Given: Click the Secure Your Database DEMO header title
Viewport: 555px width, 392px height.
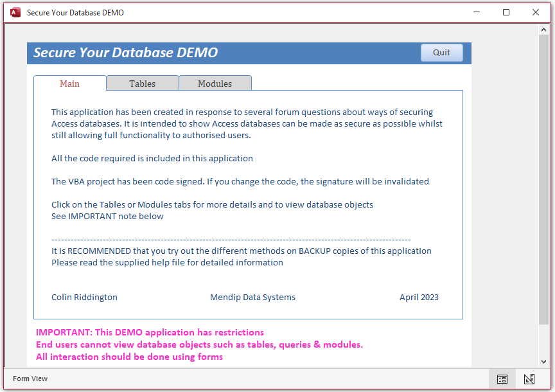Looking at the screenshot, I should pos(126,53).
